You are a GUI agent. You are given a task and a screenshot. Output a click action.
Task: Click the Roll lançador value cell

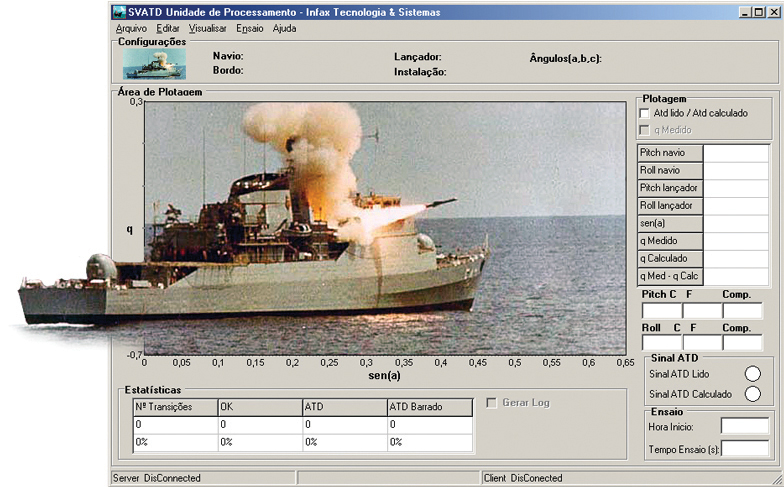(x=736, y=205)
